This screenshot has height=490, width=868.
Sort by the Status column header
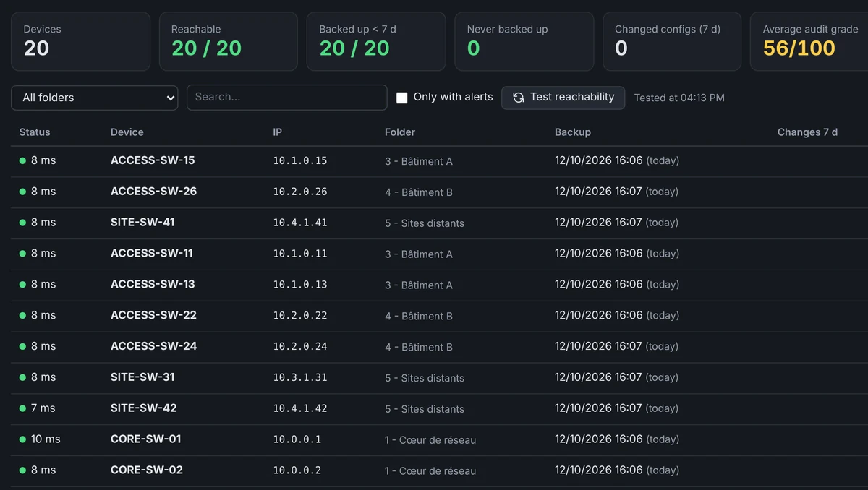(35, 132)
